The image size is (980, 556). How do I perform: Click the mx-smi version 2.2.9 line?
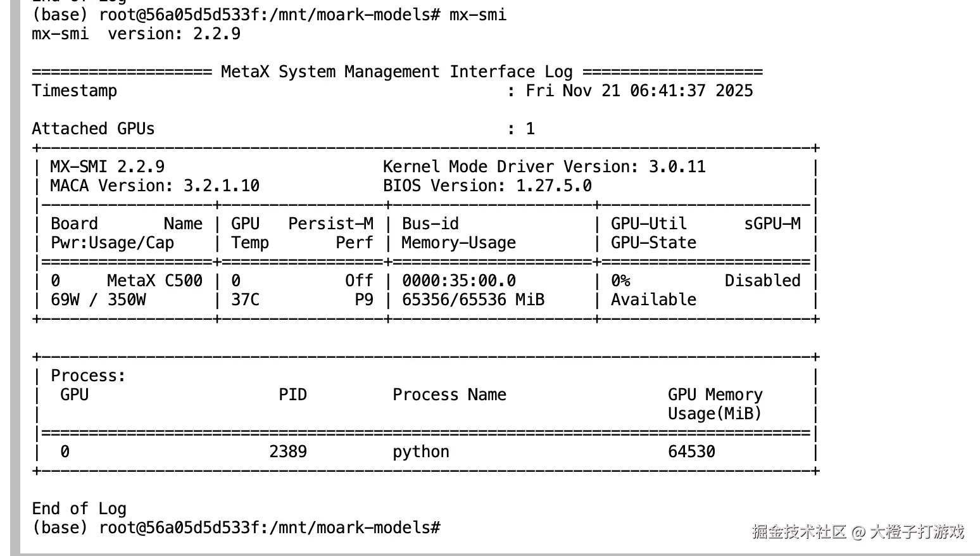pyautogui.click(x=136, y=34)
